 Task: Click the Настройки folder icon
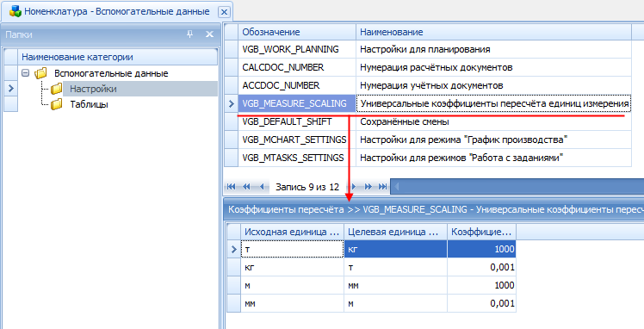click(56, 89)
